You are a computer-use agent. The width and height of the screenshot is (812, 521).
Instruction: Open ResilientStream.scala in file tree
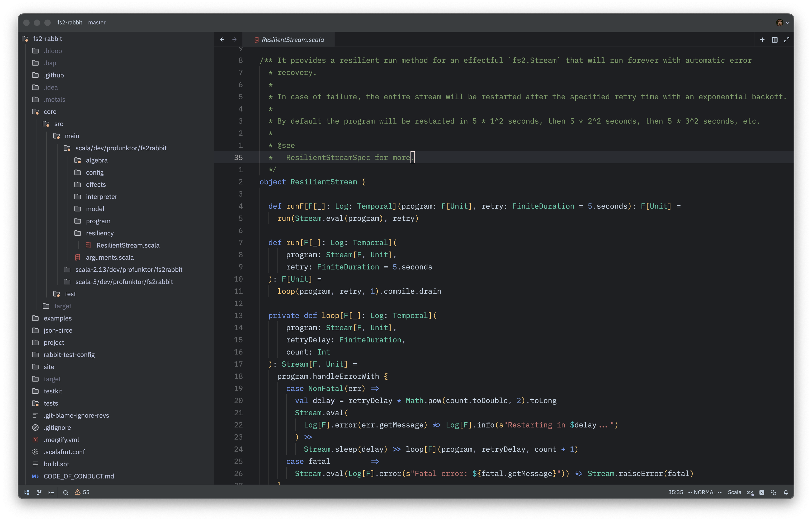click(128, 245)
